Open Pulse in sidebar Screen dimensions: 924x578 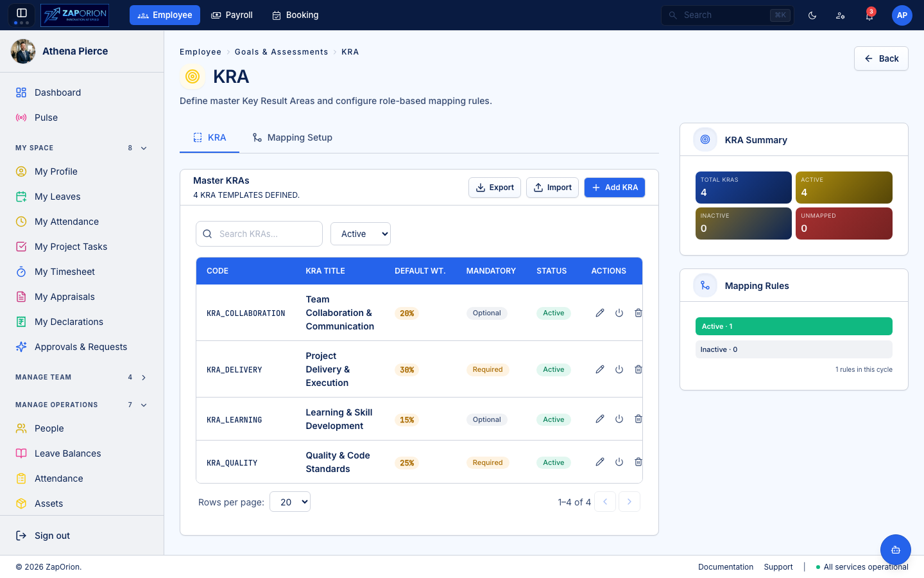click(82, 118)
